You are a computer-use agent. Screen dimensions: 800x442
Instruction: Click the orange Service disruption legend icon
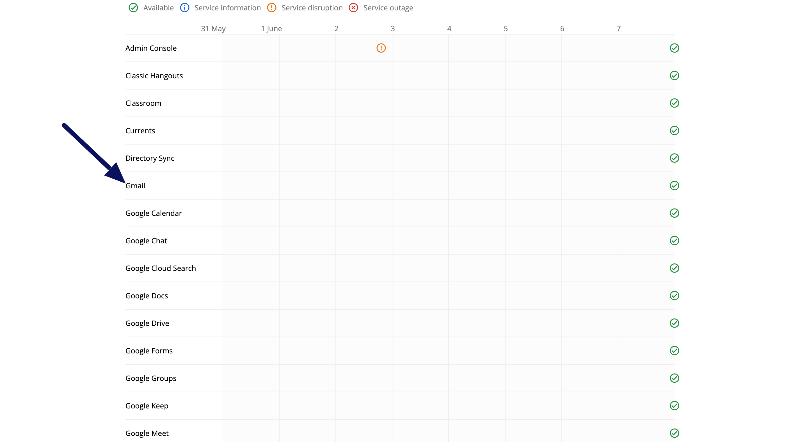point(272,8)
